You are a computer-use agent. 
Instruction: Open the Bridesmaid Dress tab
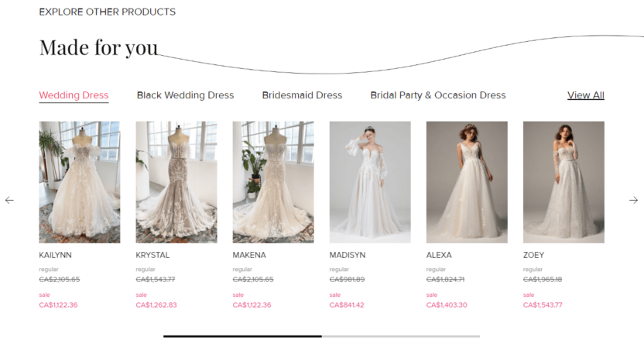point(302,95)
